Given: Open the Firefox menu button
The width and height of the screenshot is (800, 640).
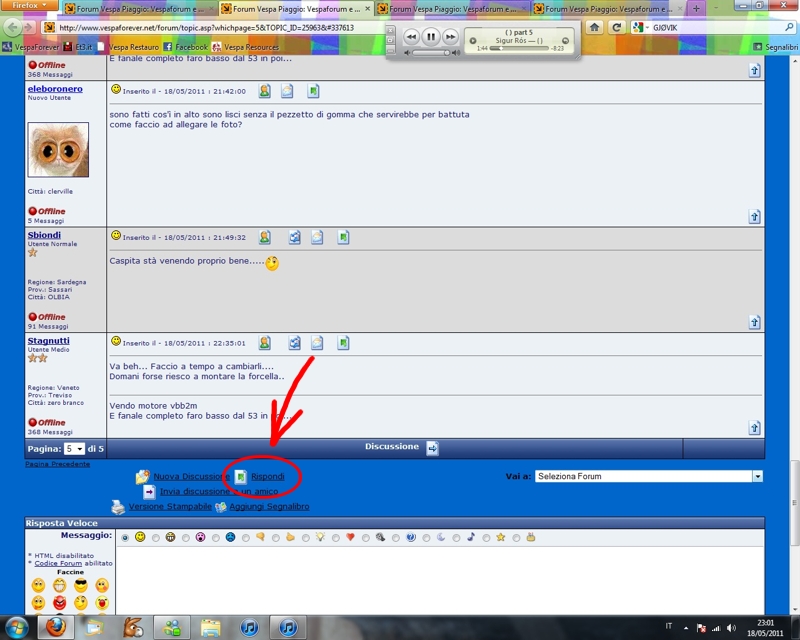Looking at the screenshot, I should click(x=29, y=5).
